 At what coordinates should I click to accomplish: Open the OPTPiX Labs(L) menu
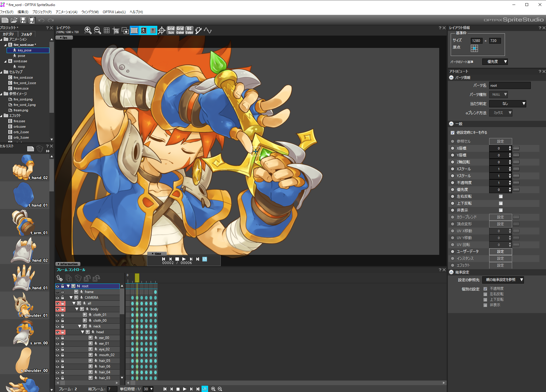[x=114, y=12]
